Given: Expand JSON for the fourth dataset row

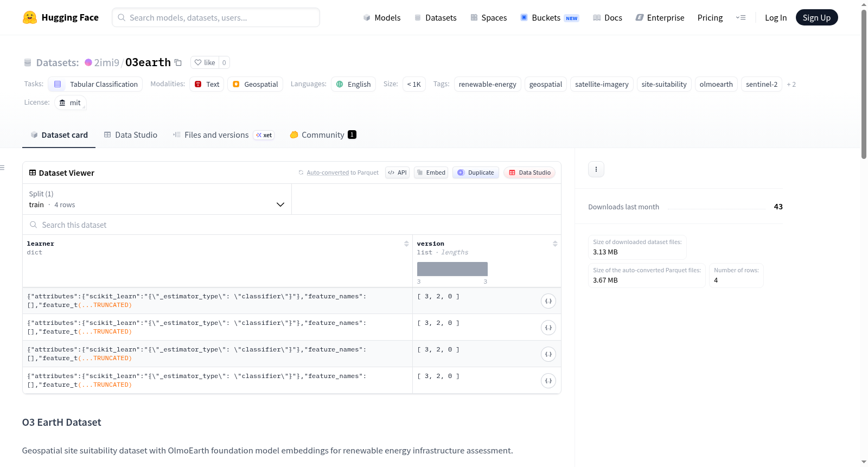Looking at the screenshot, I should click(x=548, y=381).
